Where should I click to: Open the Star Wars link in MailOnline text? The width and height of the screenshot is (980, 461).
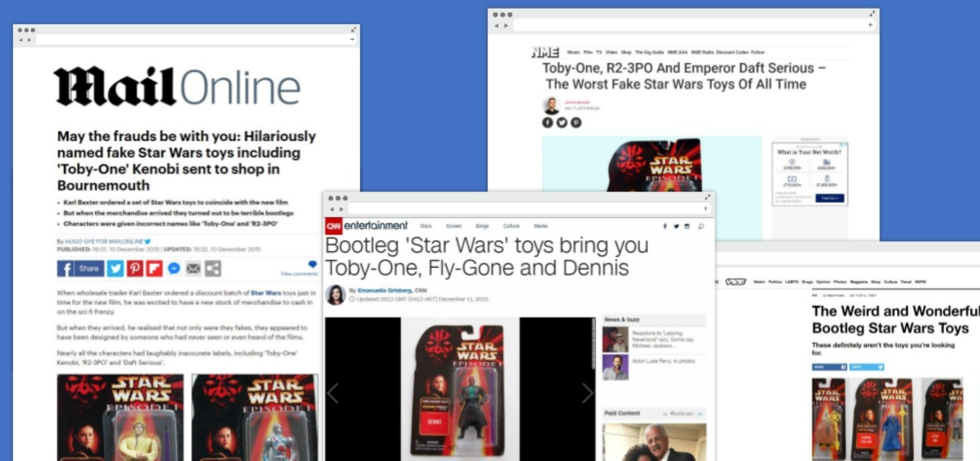click(x=266, y=293)
